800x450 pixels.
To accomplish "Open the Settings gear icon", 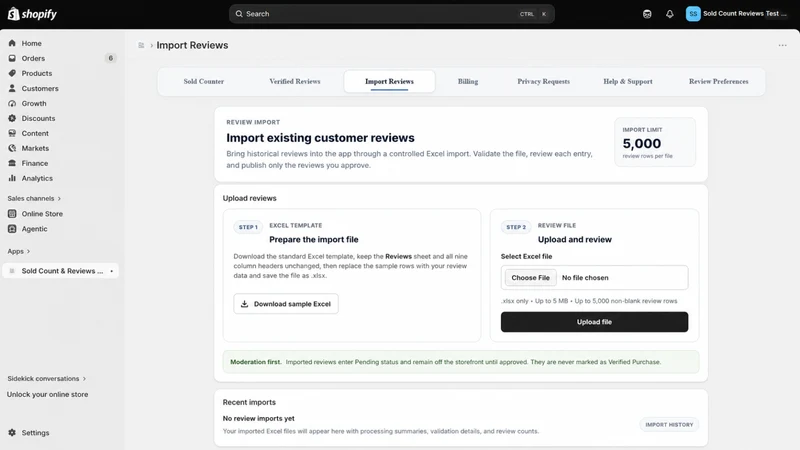I will (x=12, y=433).
